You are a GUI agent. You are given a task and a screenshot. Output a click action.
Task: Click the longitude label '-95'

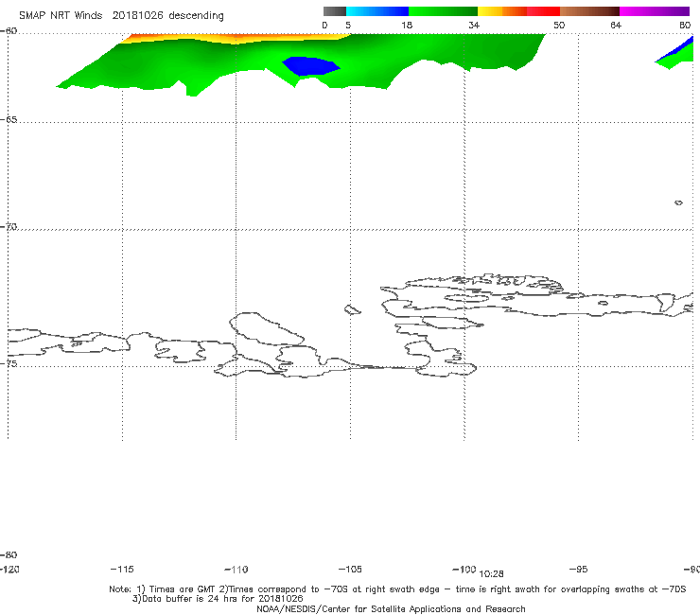(x=578, y=569)
